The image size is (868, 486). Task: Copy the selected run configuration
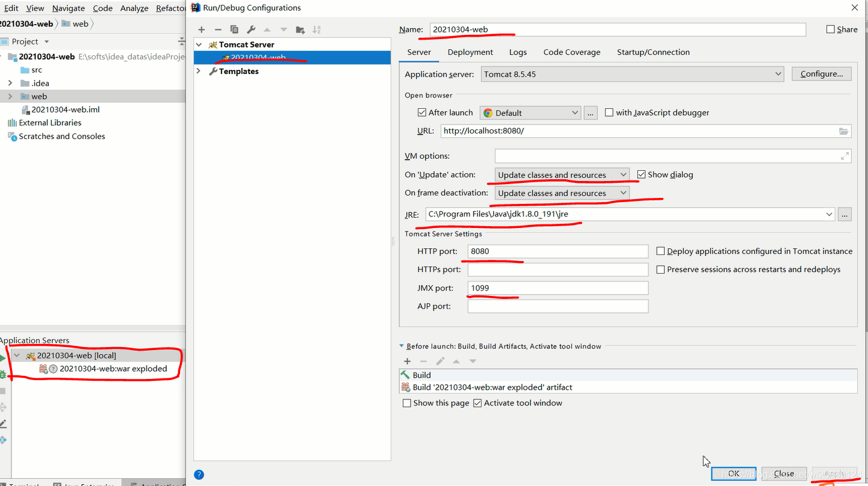(234, 29)
